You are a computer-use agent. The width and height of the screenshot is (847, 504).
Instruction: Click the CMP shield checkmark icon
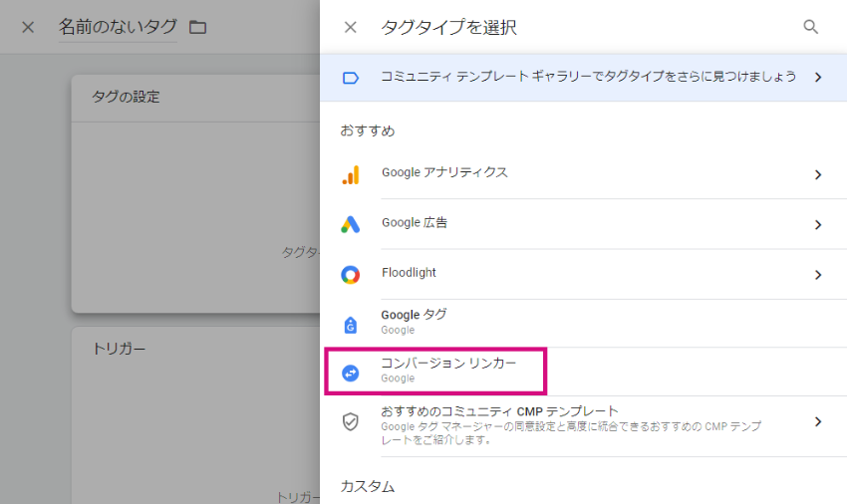click(x=351, y=421)
